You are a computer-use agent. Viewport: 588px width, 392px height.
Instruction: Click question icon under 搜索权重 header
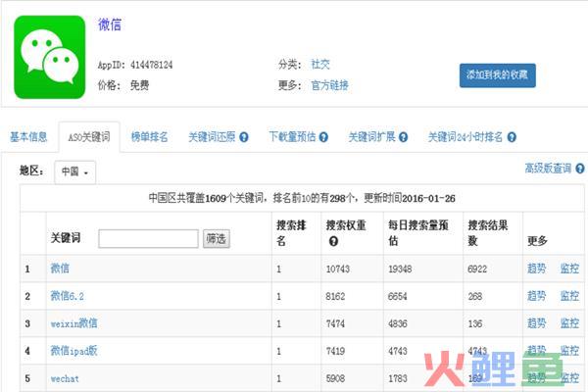coord(333,241)
